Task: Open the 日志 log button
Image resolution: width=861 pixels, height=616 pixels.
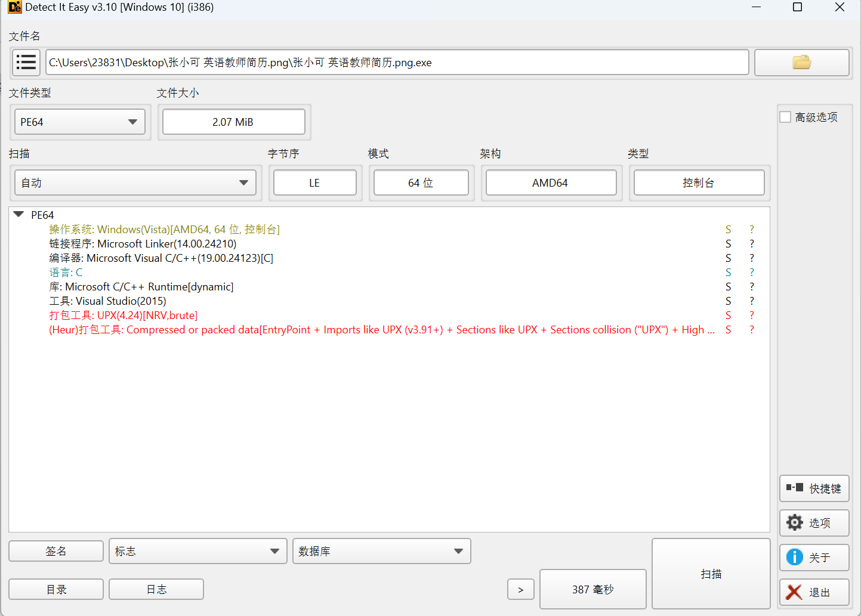Action: (156, 589)
